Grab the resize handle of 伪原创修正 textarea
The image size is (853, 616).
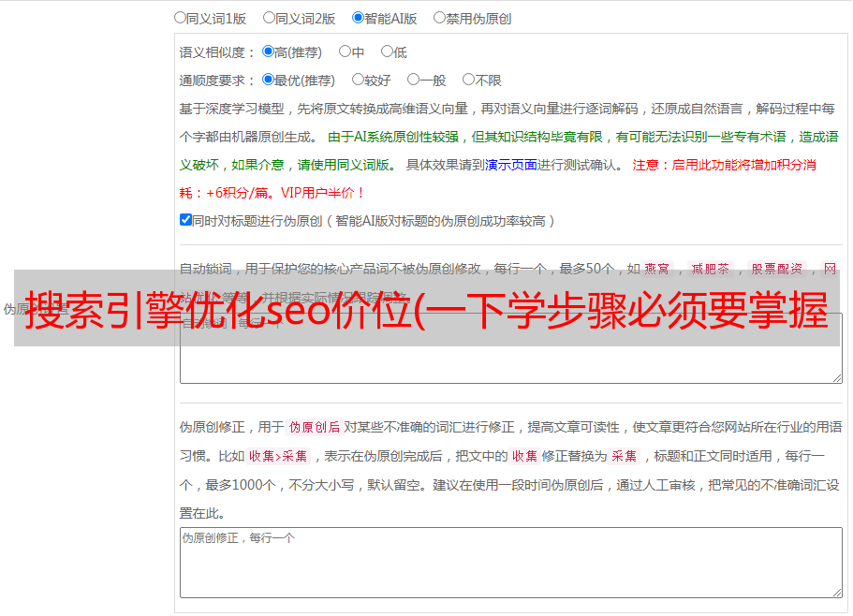[x=837, y=594]
